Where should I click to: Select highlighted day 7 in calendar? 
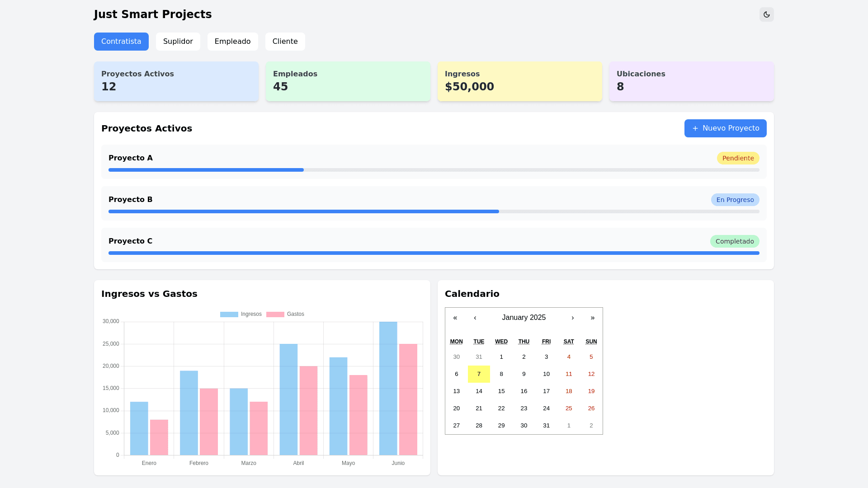pyautogui.click(x=479, y=374)
